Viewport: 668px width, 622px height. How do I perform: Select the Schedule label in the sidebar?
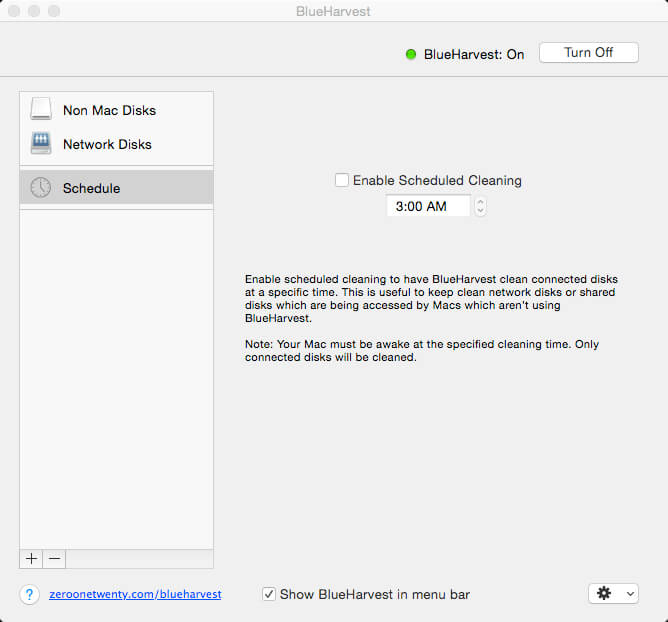pos(91,188)
